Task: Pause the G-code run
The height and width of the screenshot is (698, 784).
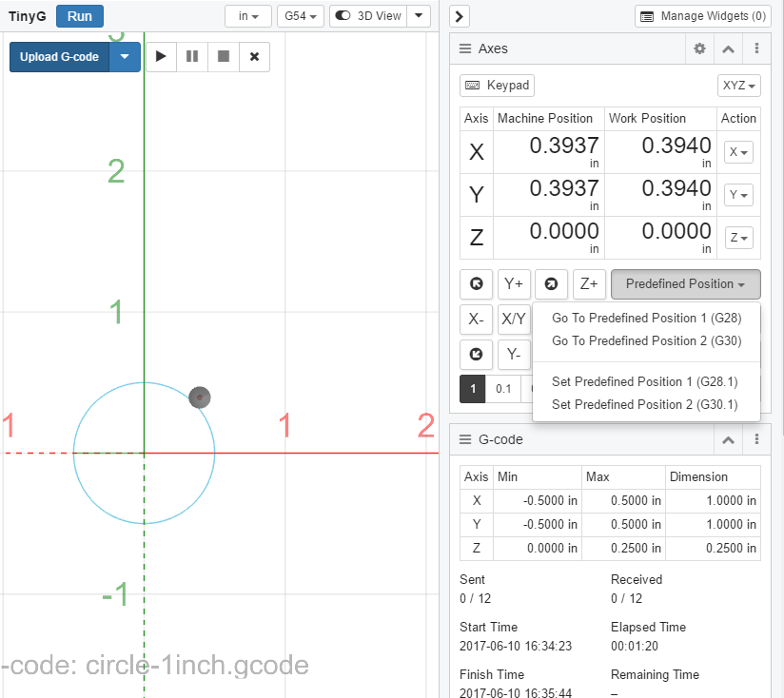Action: (x=192, y=57)
